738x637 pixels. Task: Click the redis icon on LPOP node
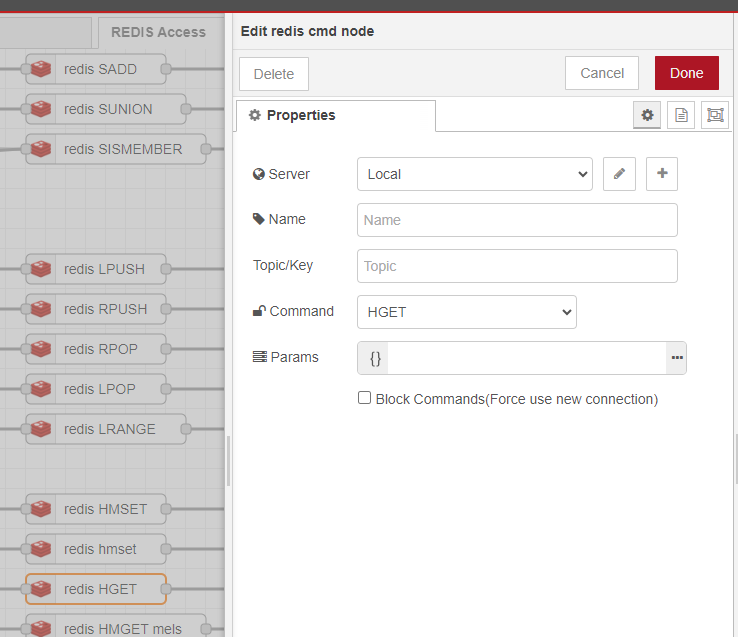tap(41, 389)
